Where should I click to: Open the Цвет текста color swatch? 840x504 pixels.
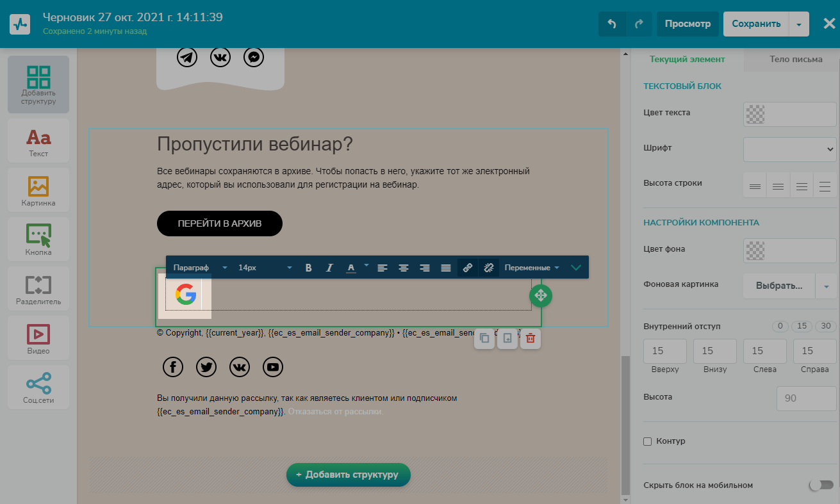[789, 114]
